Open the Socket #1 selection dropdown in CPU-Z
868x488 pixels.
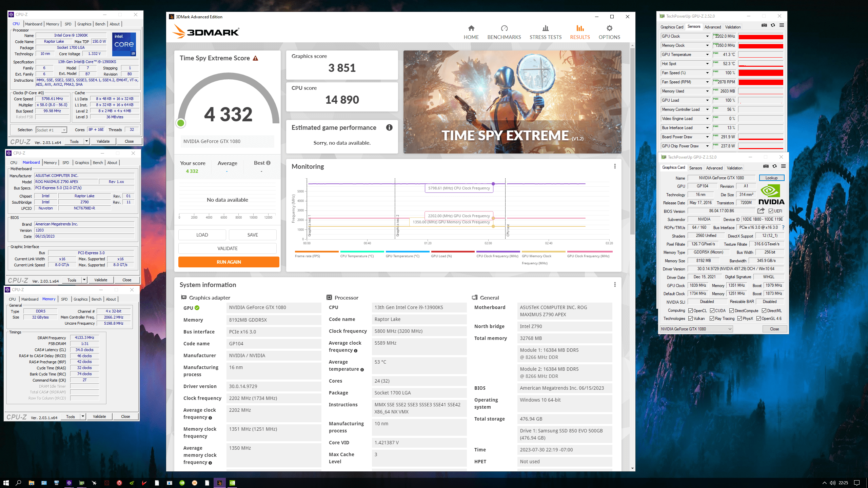pyautogui.click(x=51, y=130)
